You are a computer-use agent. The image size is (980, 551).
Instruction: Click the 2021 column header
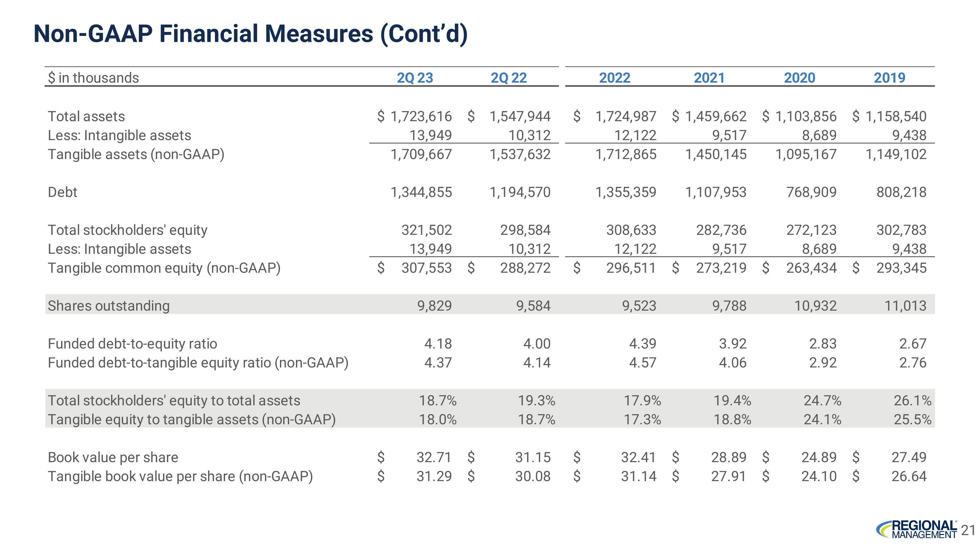(709, 78)
